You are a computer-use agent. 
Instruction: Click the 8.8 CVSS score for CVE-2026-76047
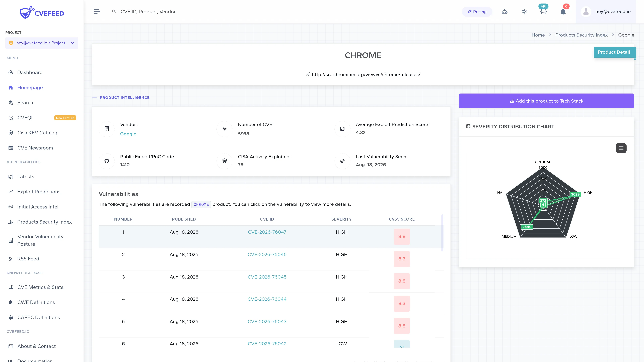(402, 236)
